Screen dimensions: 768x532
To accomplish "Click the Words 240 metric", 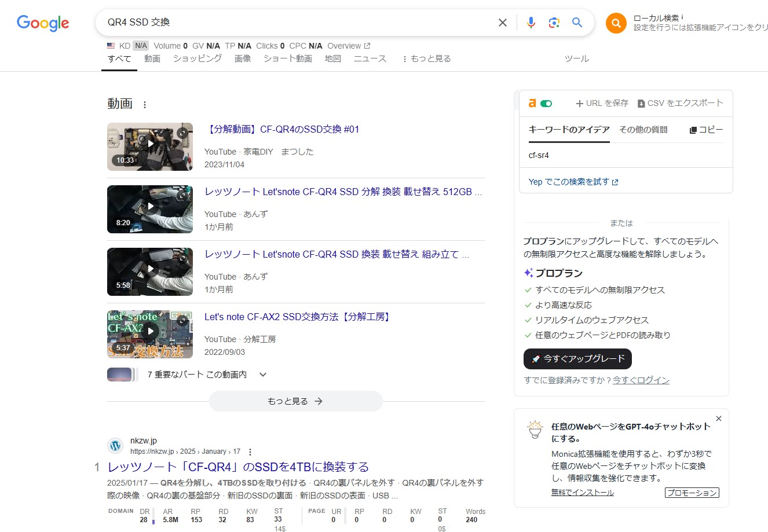I will [x=476, y=516].
